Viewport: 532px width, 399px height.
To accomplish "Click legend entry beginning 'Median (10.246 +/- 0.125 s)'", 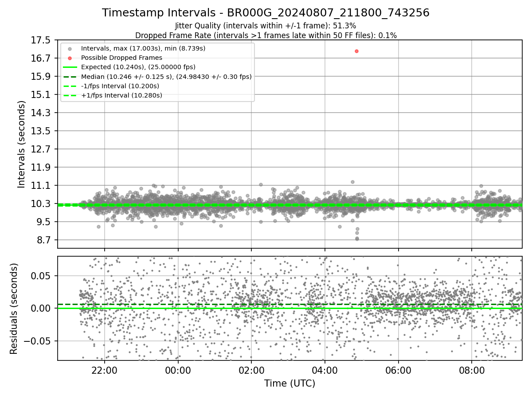I will click(166, 77).
